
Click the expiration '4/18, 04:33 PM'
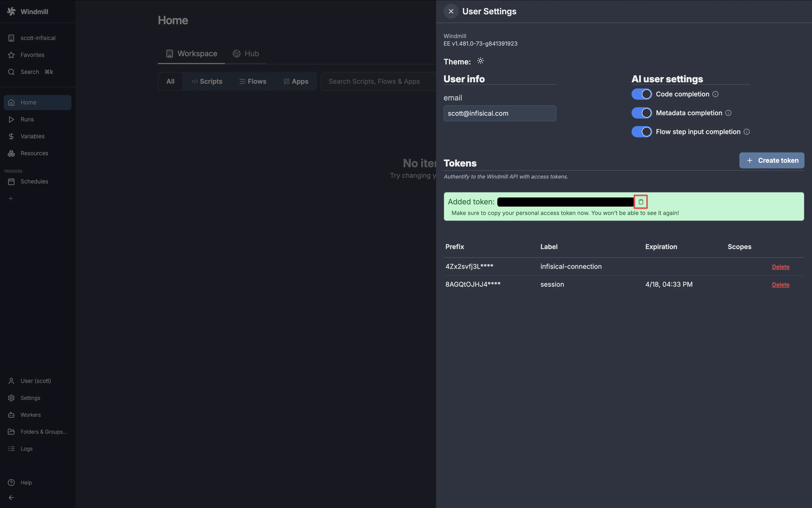pos(669,284)
